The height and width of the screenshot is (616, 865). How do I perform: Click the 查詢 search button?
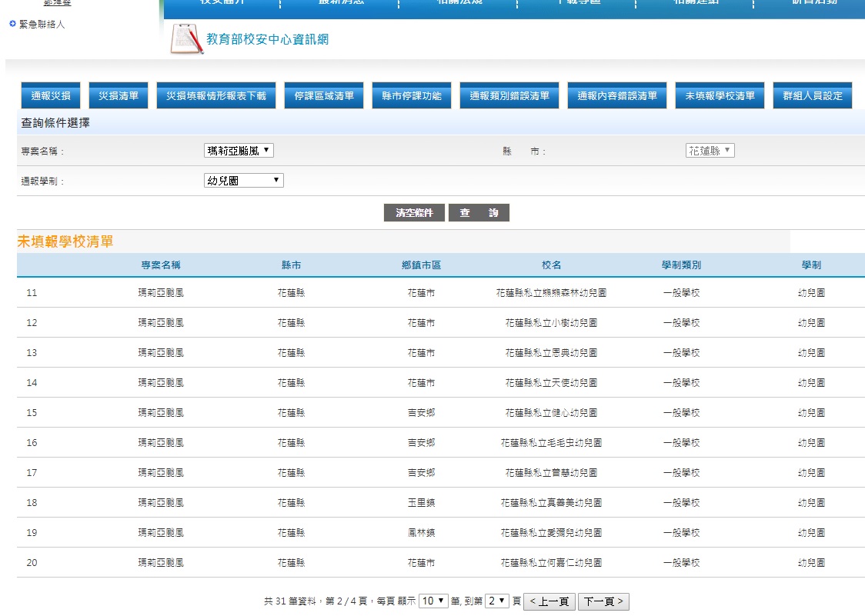pyautogui.click(x=479, y=213)
